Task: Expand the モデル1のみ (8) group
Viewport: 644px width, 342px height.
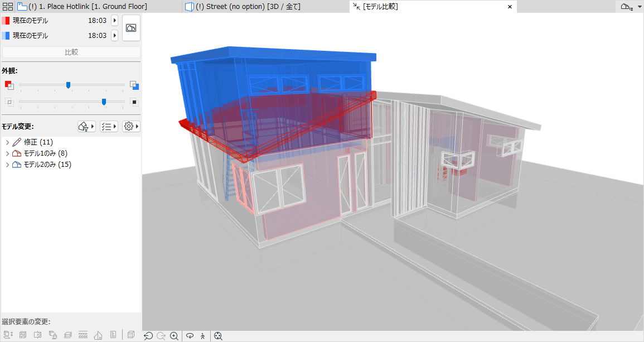Action: [7, 153]
